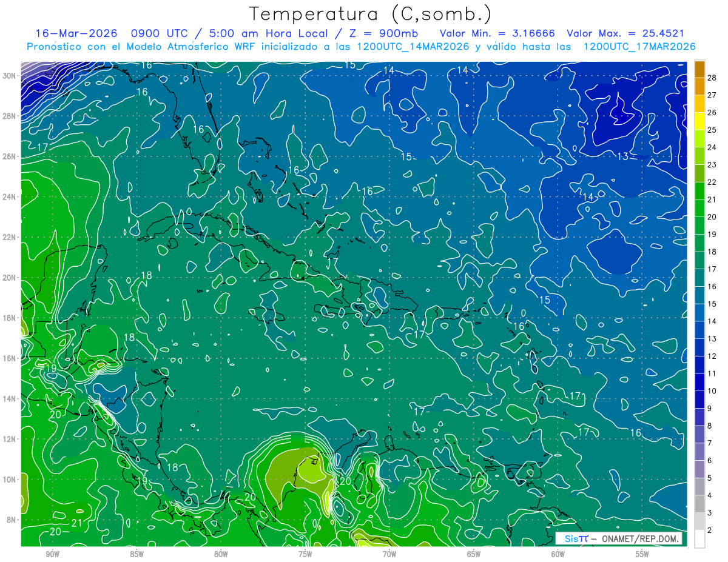The height and width of the screenshot is (562, 728).
Task: Click the color scale label "28"
Action: point(712,78)
